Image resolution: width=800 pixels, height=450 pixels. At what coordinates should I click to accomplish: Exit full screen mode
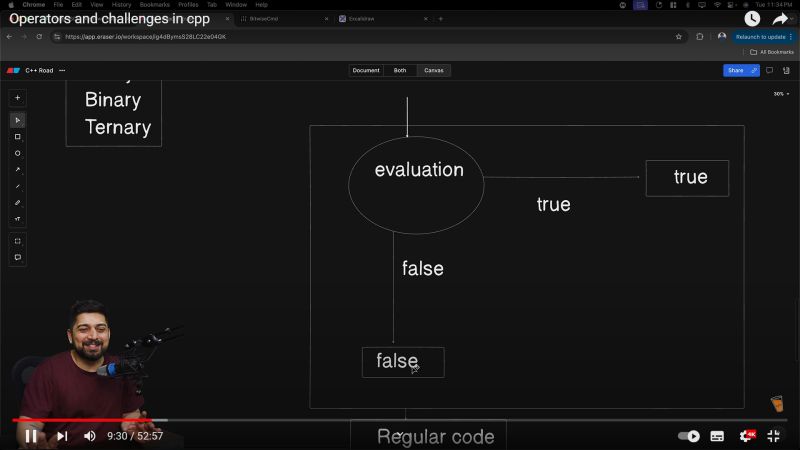(x=773, y=436)
